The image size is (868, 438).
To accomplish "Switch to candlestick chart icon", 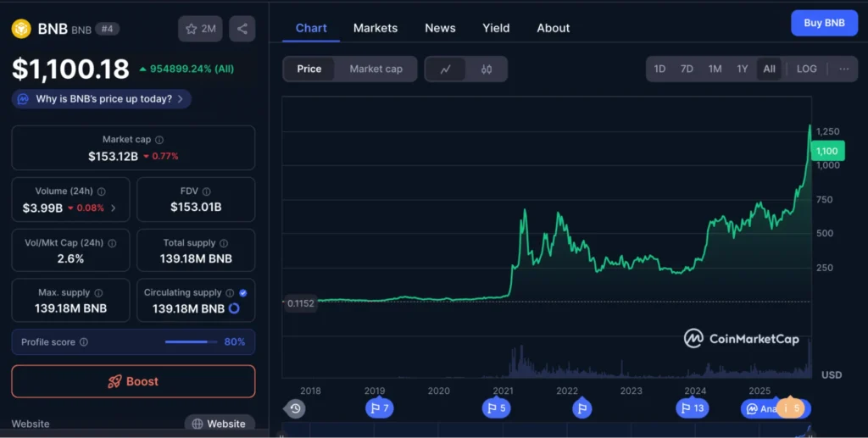I will (486, 69).
